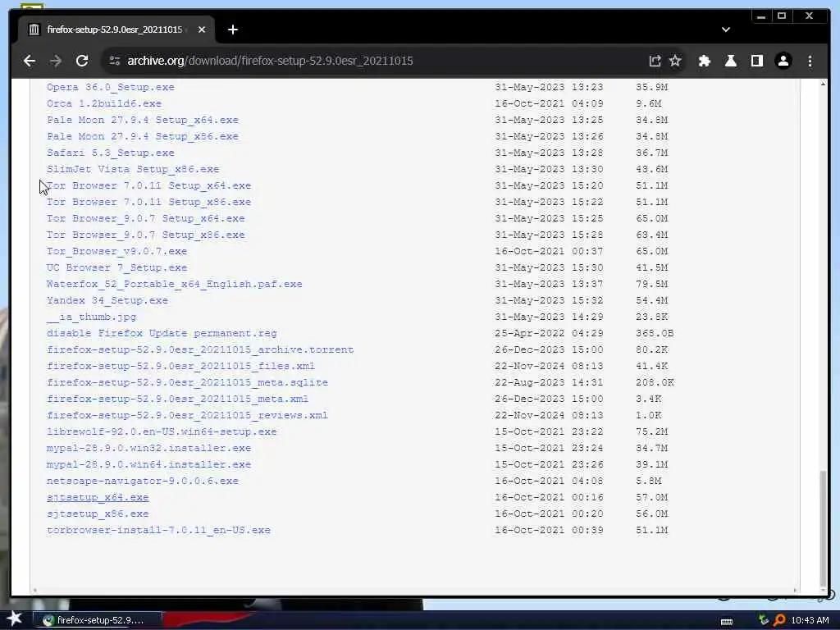Open the _reviews.xml link
Image resolution: width=840 pixels, height=630 pixels.
[188, 415]
